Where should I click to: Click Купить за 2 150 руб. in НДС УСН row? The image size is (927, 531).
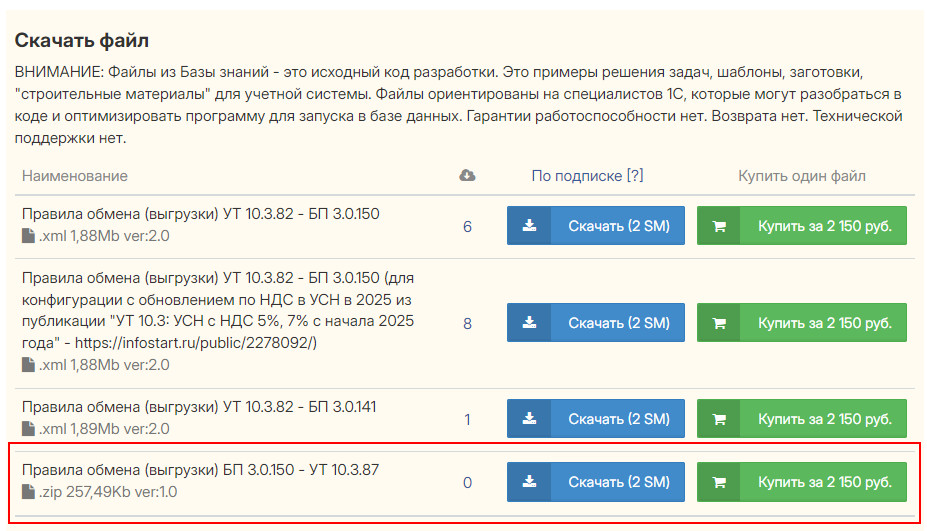[802, 322]
